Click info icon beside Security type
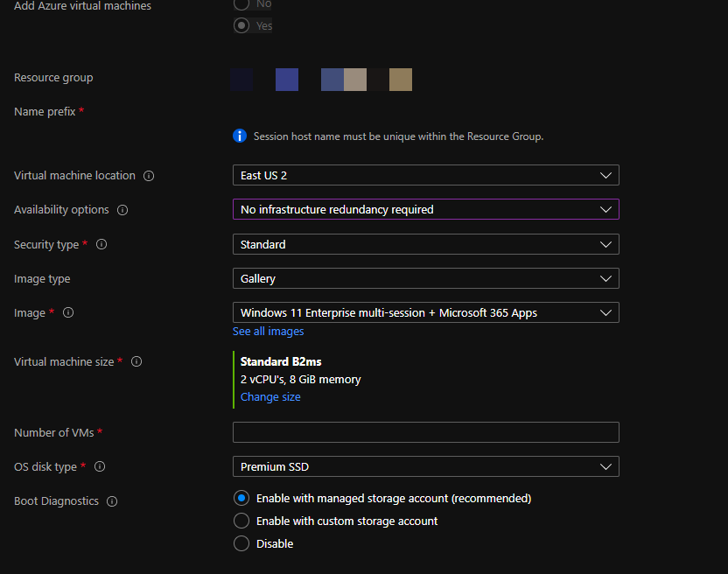The width and height of the screenshot is (728, 574). point(101,244)
